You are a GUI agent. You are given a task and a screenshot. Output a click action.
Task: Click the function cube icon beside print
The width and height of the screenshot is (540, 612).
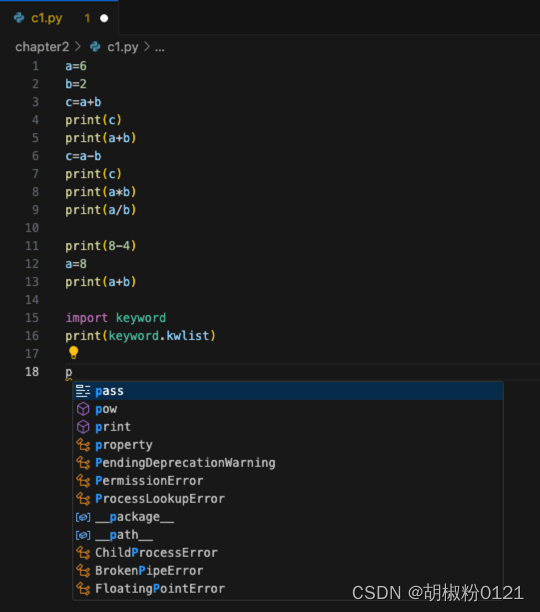click(83, 427)
